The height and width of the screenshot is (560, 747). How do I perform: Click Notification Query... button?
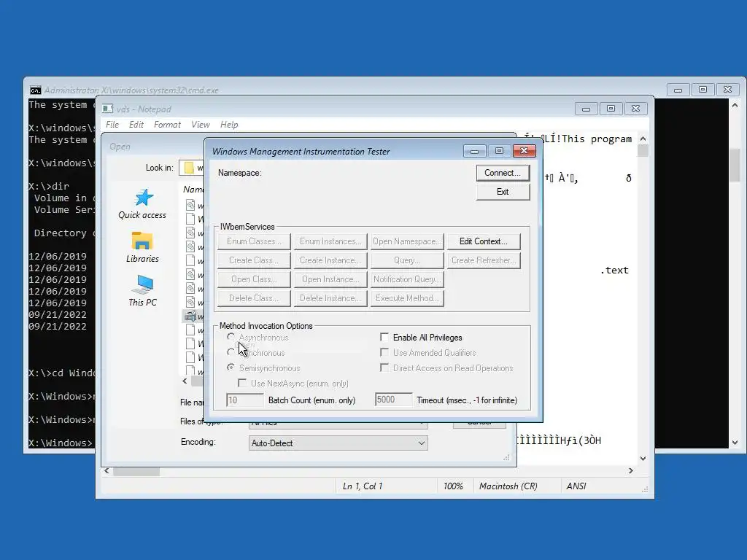tap(407, 279)
